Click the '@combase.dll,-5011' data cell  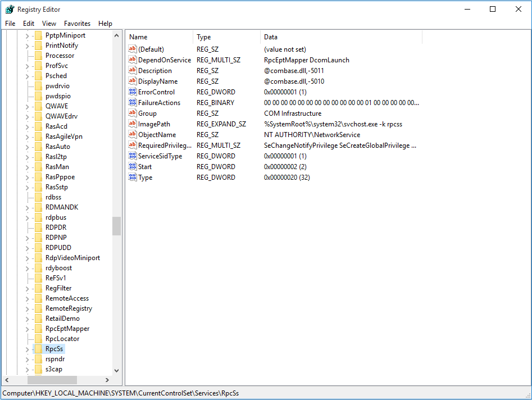pos(294,71)
